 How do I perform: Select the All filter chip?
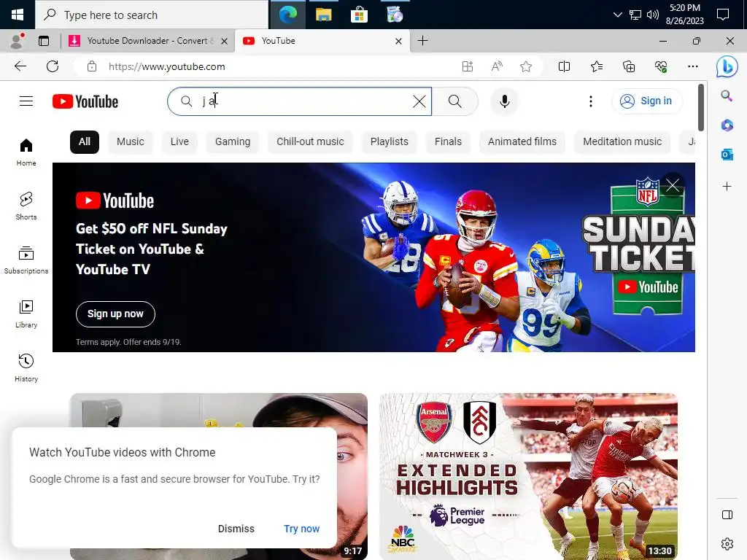point(85,141)
